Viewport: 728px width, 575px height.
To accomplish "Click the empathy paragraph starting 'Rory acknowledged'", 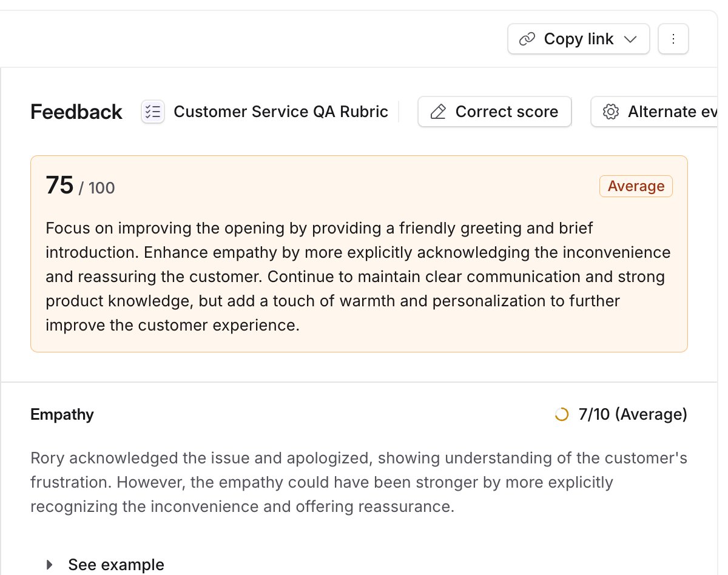I will (x=359, y=482).
